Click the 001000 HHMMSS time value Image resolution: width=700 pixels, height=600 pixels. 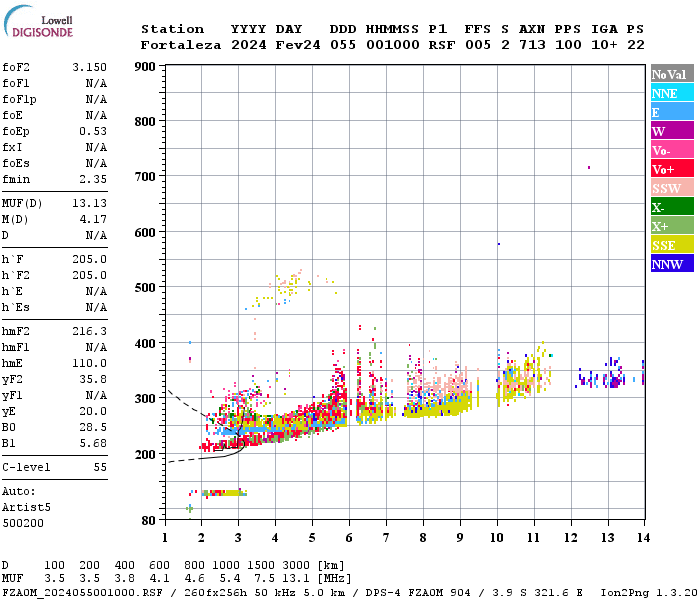click(393, 45)
